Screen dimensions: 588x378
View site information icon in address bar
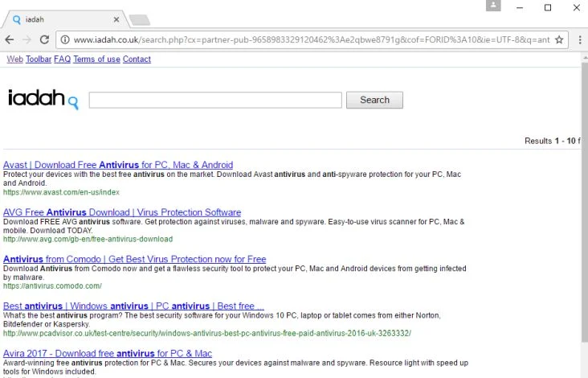pyautogui.click(x=65, y=39)
